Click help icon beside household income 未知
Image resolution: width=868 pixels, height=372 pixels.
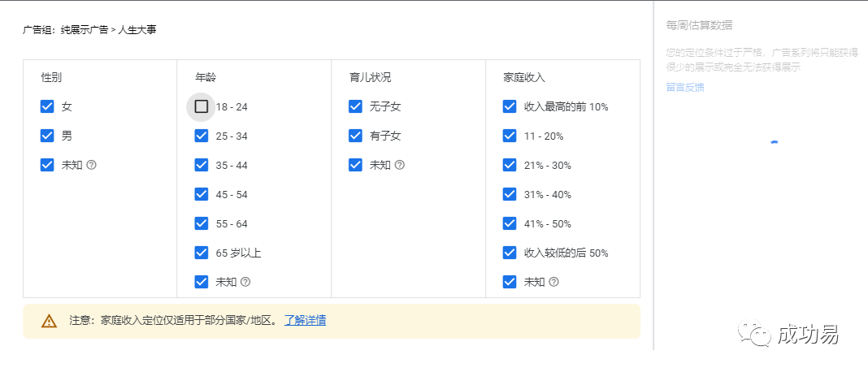tap(553, 282)
